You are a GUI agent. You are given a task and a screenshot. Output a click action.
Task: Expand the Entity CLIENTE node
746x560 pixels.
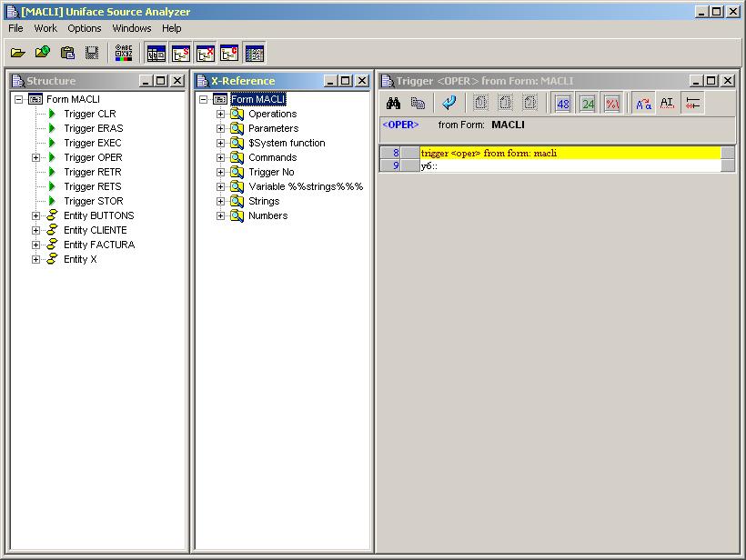point(35,230)
